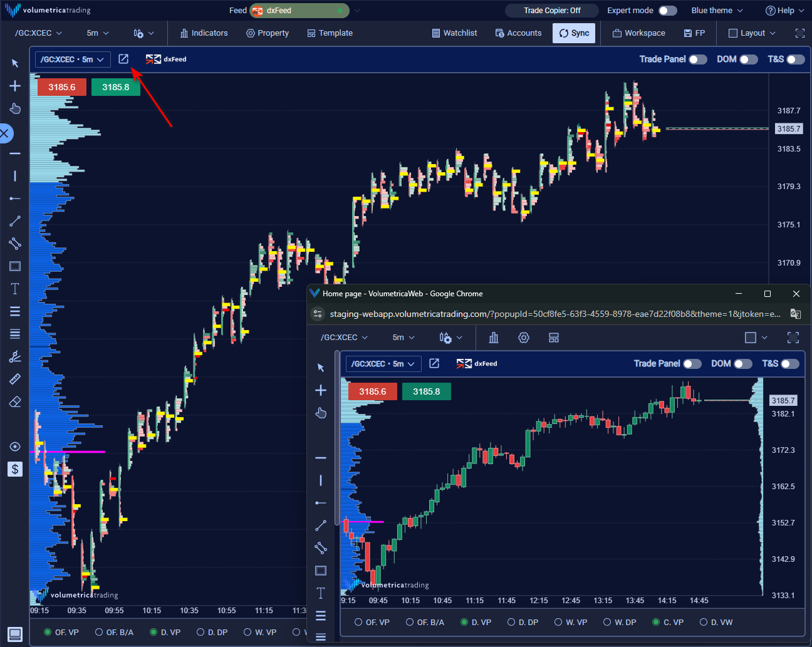Click the Sync button
The image size is (812, 647).
coord(574,33)
